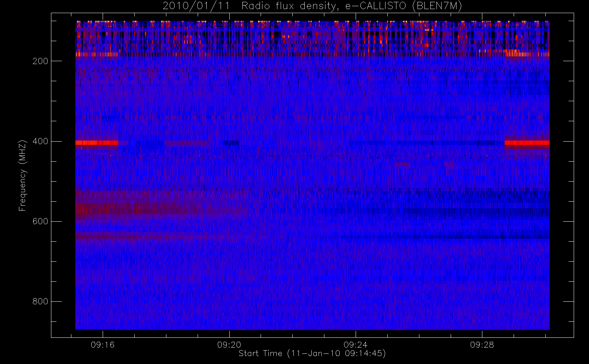
Task: Click the 09:16 time tick label
Action: pyautogui.click(x=103, y=345)
